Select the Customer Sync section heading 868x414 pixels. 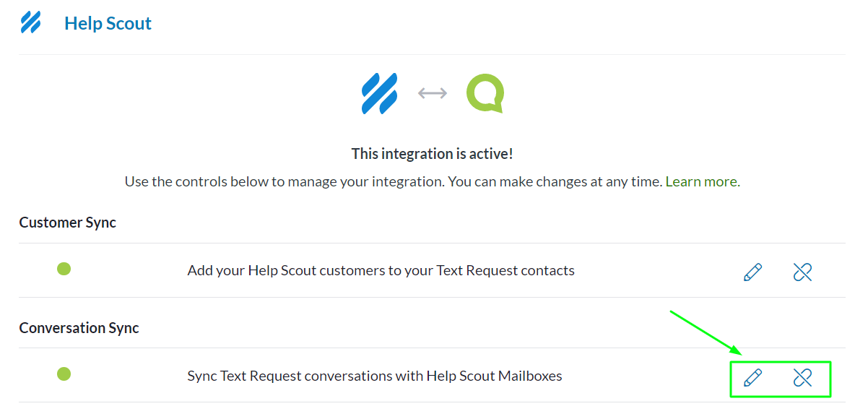point(67,223)
